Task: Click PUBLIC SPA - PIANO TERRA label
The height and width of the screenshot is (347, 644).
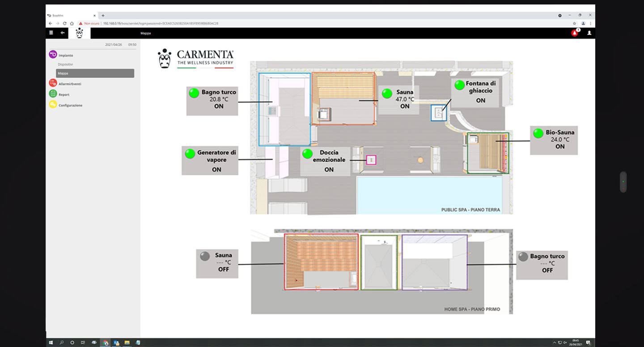Action: (x=470, y=210)
